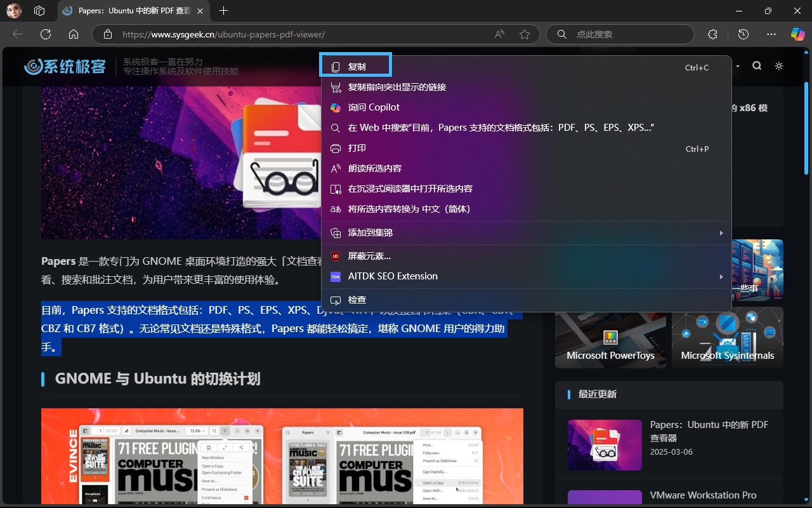Click the profile avatar icon
Image resolution: width=812 pixels, height=508 pixels.
click(x=14, y=11)
